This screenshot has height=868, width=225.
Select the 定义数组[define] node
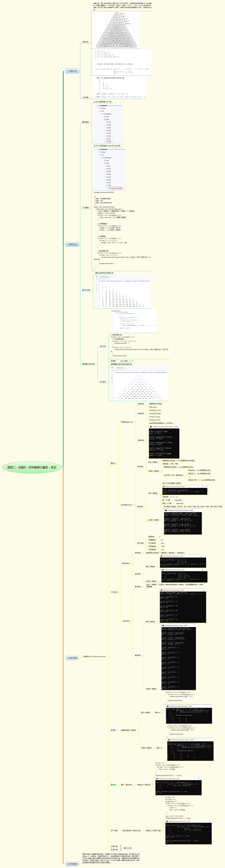click(127, 505)
